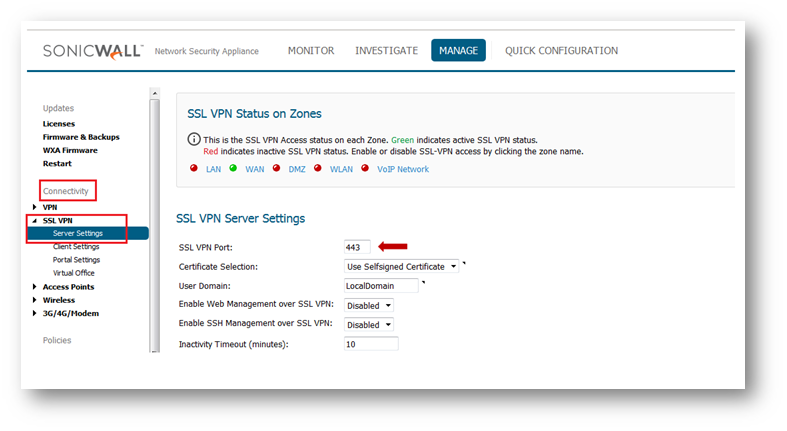Click the Wireless sidebar label
Screen dimensions: 787x431
tap(59, 300)
